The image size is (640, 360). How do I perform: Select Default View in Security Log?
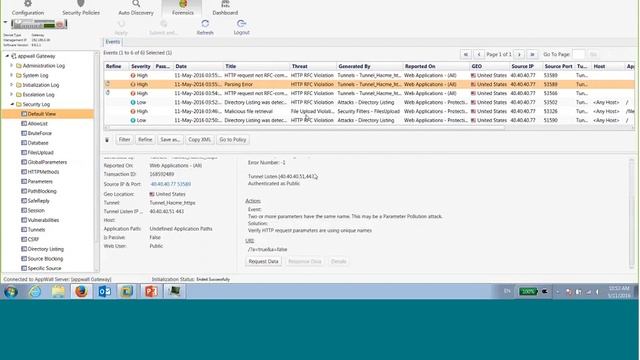[42, 114]
